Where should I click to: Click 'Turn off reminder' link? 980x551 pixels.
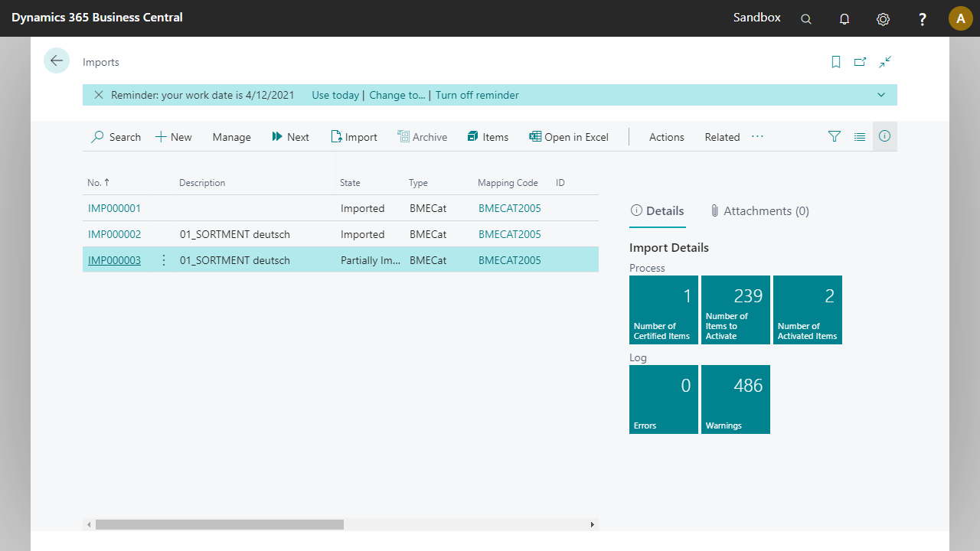(477, 95)
